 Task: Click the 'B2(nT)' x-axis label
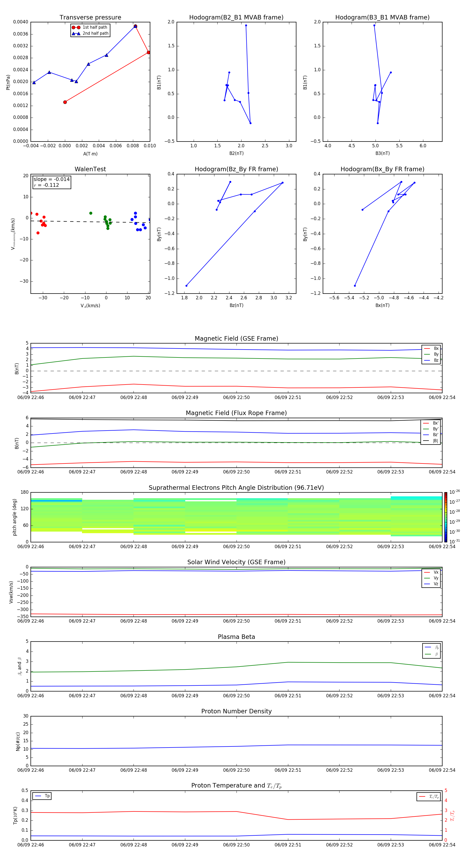236,153
